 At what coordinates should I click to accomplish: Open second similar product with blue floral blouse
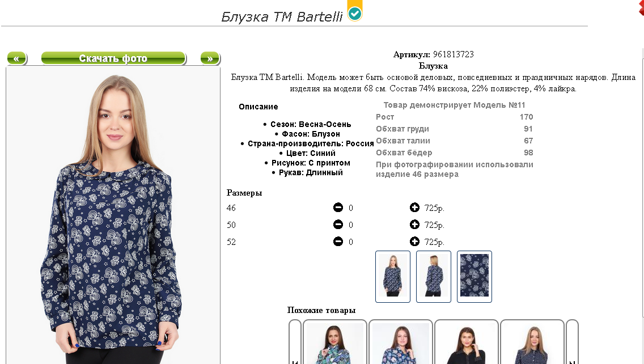click(401, 342)
